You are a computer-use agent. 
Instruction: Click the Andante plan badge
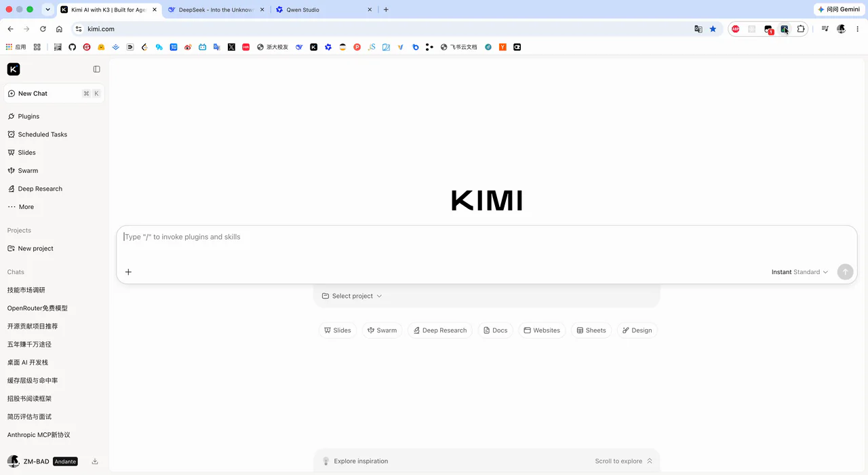click(x=65, y=461)
